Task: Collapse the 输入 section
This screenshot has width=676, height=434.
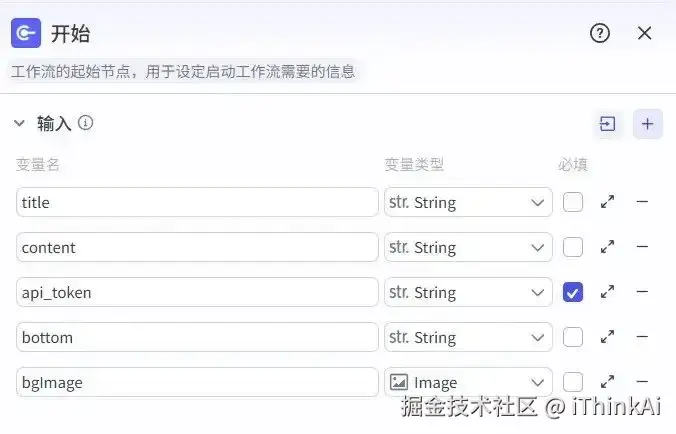Action: [x=19, y=123]
